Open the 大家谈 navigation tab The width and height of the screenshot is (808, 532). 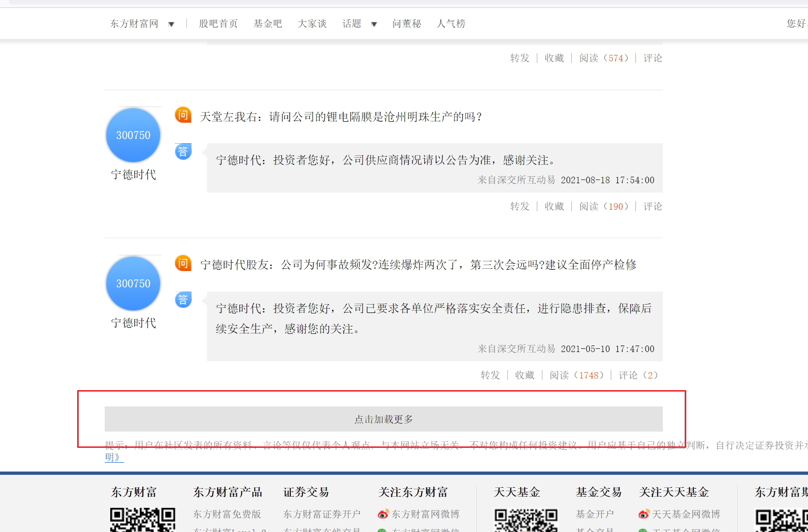[x=312, y=24]
